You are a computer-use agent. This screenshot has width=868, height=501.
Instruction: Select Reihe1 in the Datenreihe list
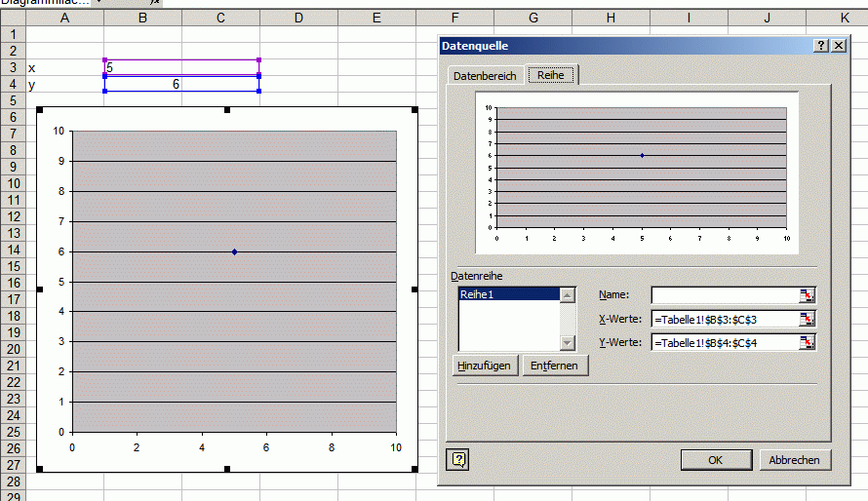coord(509,294)
